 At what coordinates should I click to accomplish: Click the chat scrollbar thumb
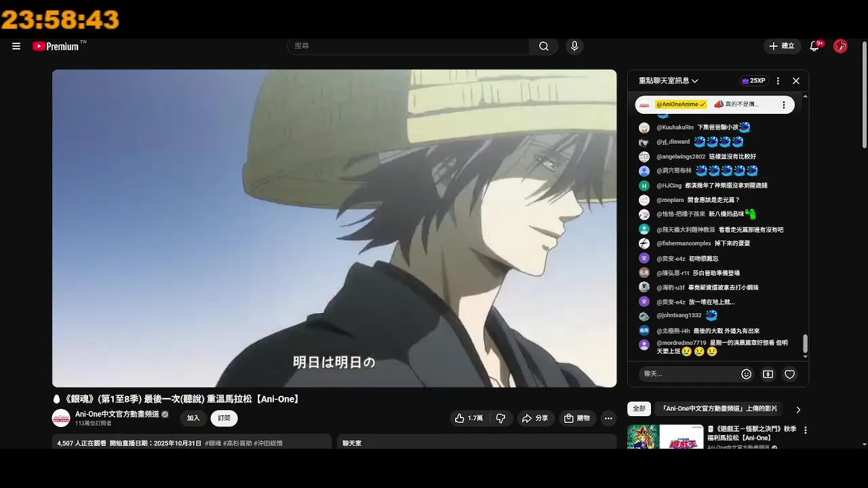[806, 344]
